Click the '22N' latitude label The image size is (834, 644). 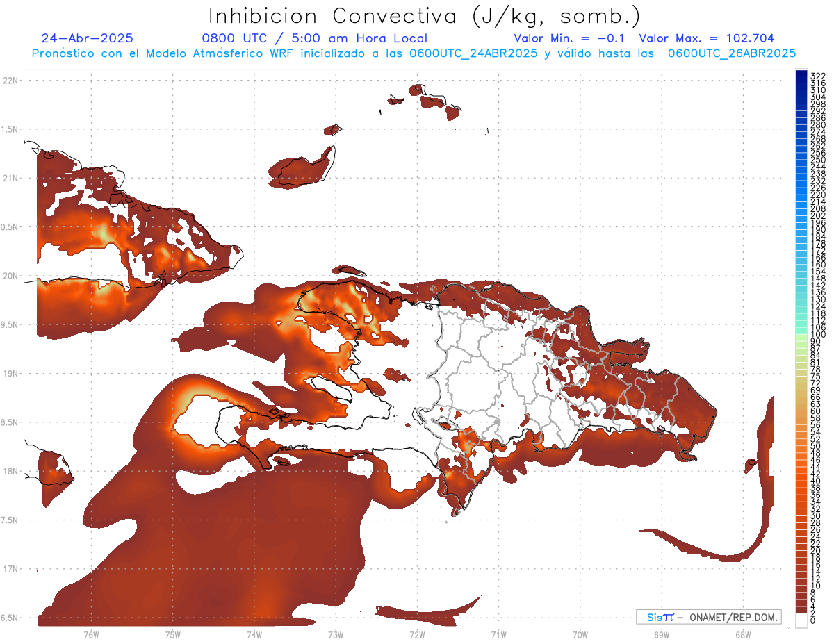click(x=10, y=81)
